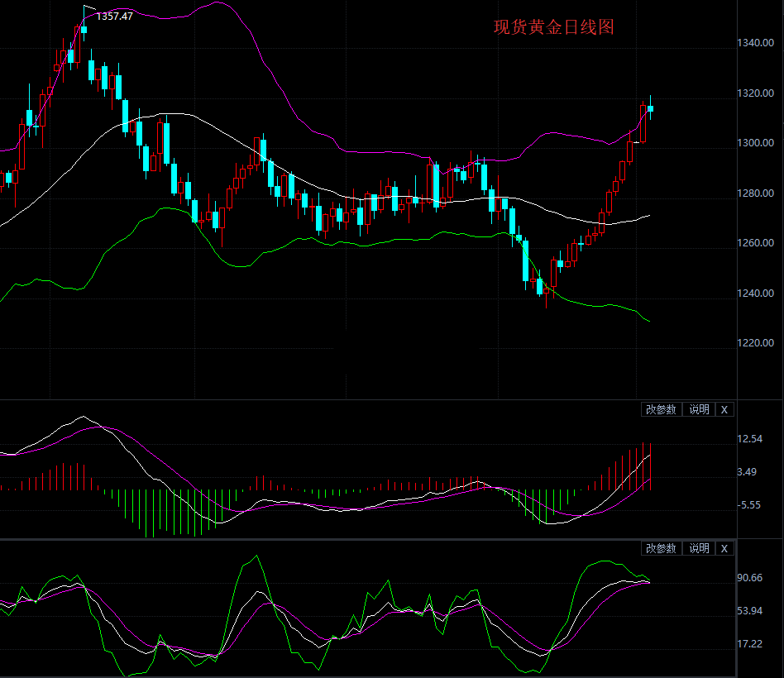
Task: Click the 1340.00 price axis label
Action: 755,43
